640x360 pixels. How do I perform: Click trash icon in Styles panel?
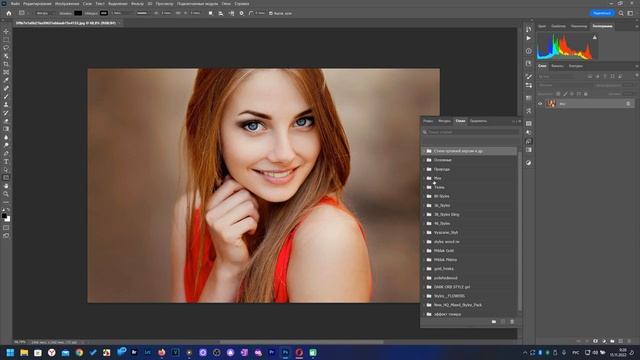[512, 322]
